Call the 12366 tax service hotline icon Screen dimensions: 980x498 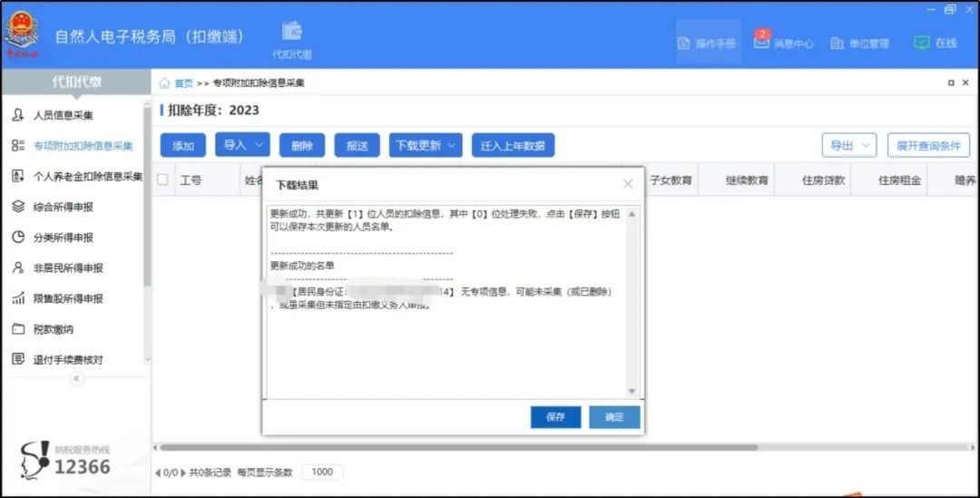click(x=36, y=462)
